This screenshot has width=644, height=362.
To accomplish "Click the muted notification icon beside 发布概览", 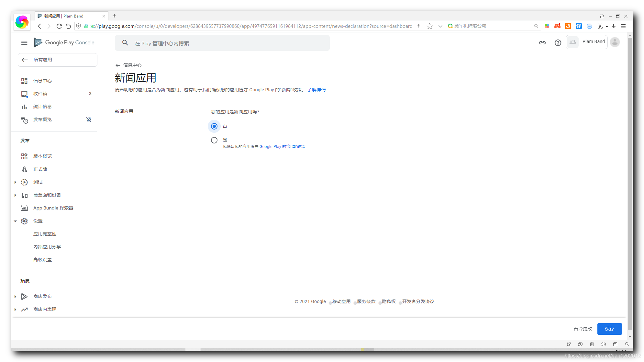I will point(89,120).
